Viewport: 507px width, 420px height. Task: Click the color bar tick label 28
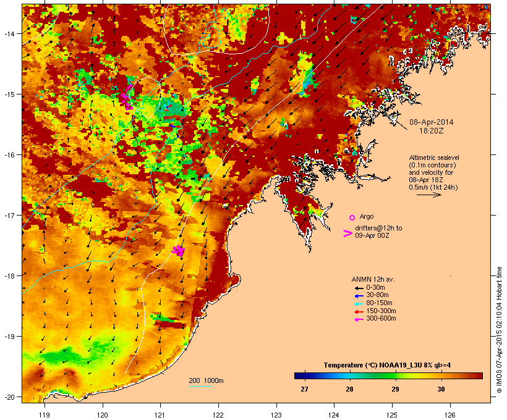coord(349,389)
